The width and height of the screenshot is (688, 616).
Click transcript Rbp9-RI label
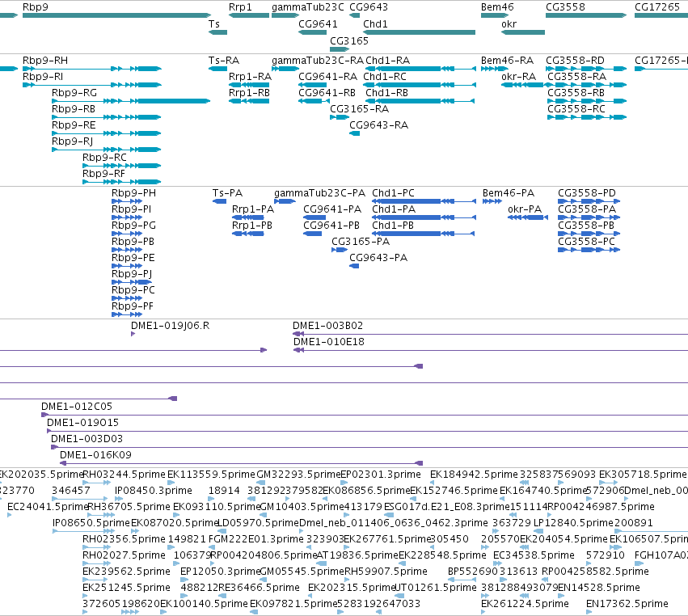[x=43, y=76]
